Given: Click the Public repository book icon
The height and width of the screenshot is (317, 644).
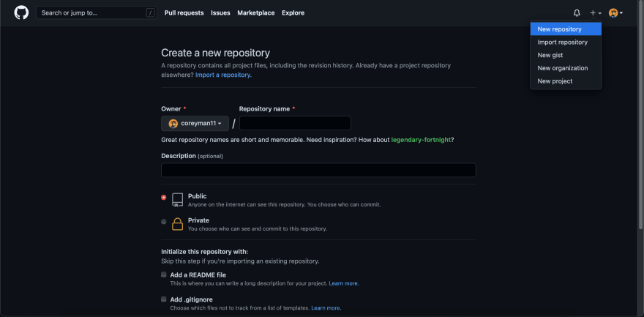Looking at the screenshot, I should (177, 200).
